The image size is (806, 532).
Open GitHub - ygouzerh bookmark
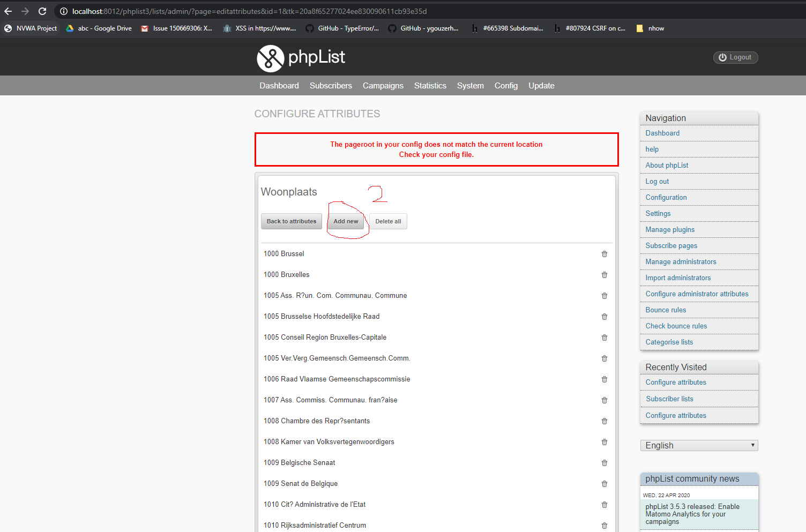tap(423, 28)
